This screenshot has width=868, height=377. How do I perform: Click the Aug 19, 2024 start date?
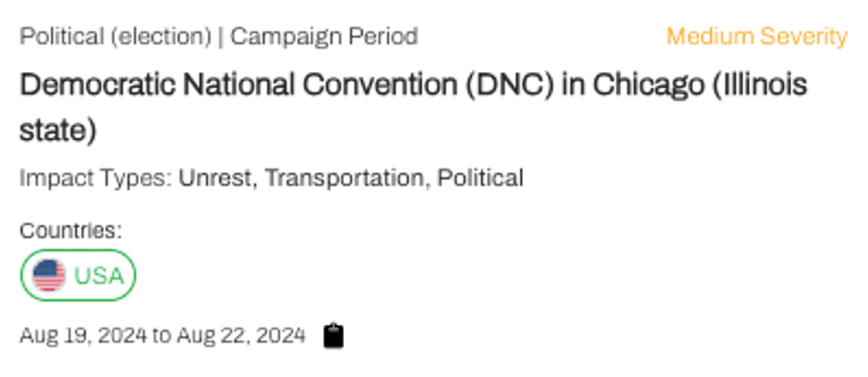(83, 335)
